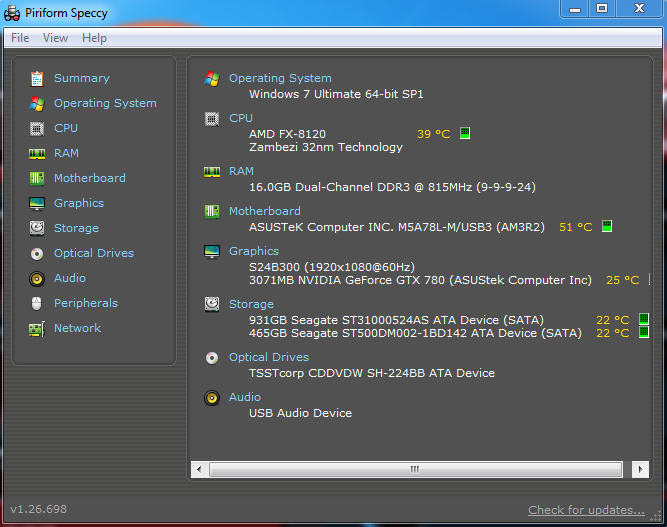Viewport: 667px width, 527px height.
Task: Click the TSSTcorp CDDVDW SH-224BB text
Action: click(372, 373)
